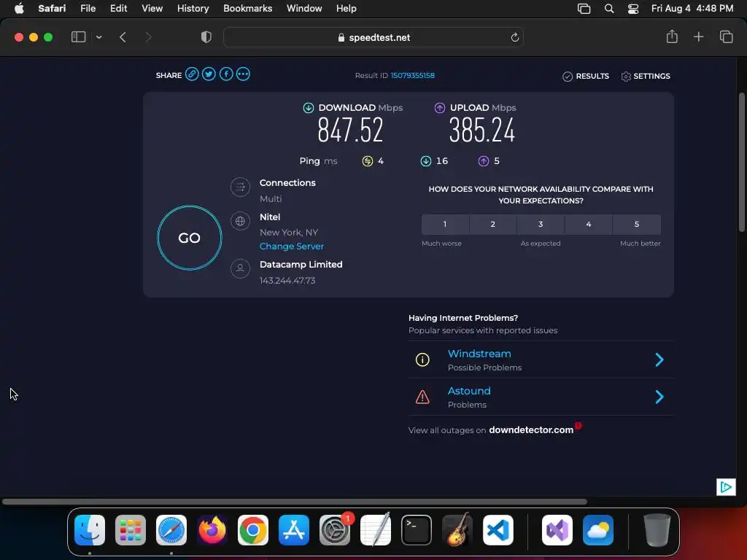The width and height of the screenshot is (747, 560).
Task: Open the Safari menu
Action: (x=52, y=9)
